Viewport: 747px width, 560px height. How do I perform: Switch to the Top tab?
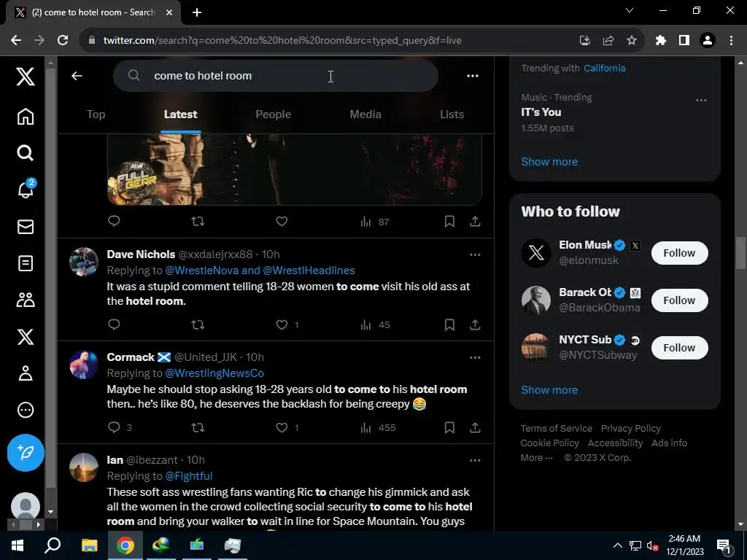coord(96,114)
